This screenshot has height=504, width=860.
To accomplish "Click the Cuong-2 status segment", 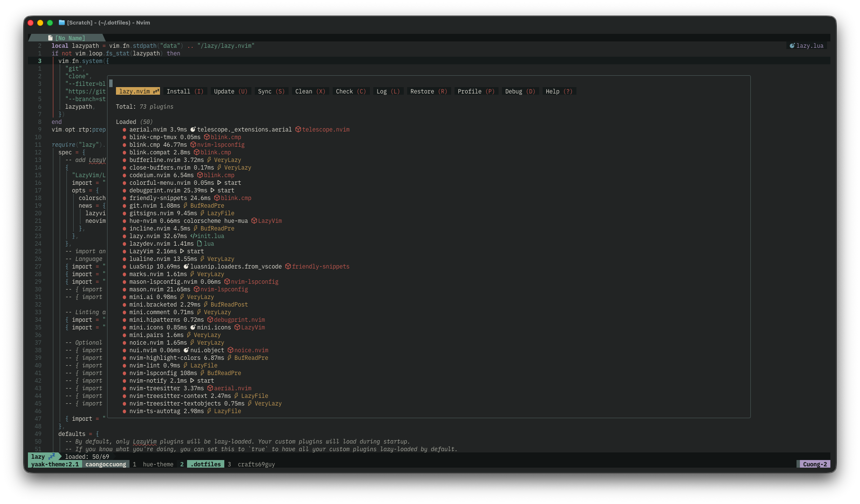I will [x=814, y=464].
